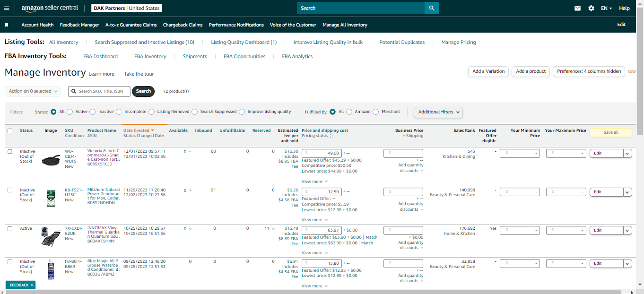This screenshot has width=644, height=294.
Task: Click the Mitchum deodorant product image
Action: tap(51, 198)
